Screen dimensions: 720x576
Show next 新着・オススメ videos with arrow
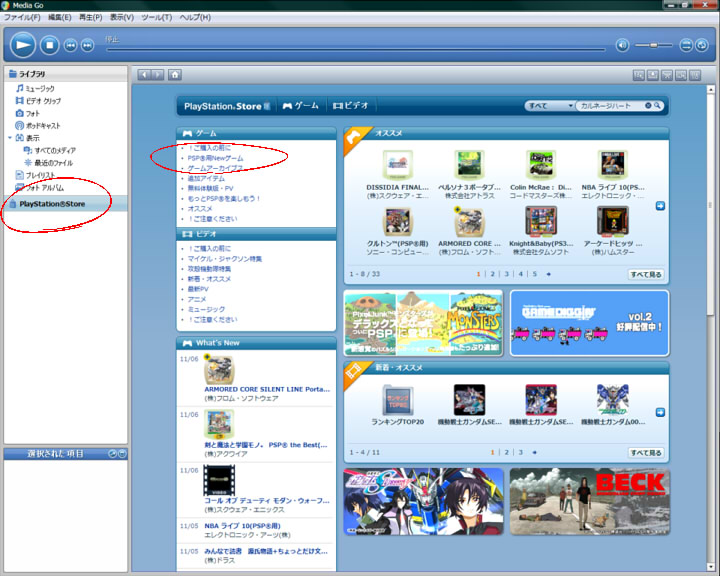[660, 412]
